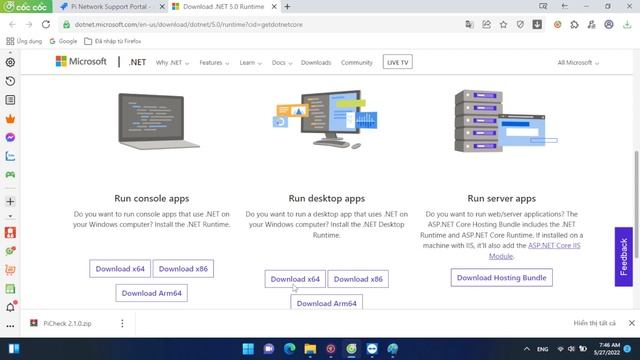Viewport: 640px width, 360px height.
Task: Download x64 desktop apps runtime
Action: point(295,279)
